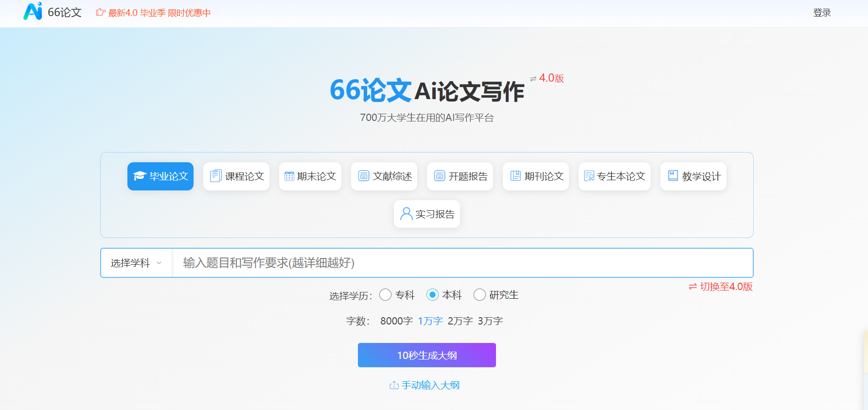
Task: Choose the 研究生 radio option
Action: (x=479, y=295)
